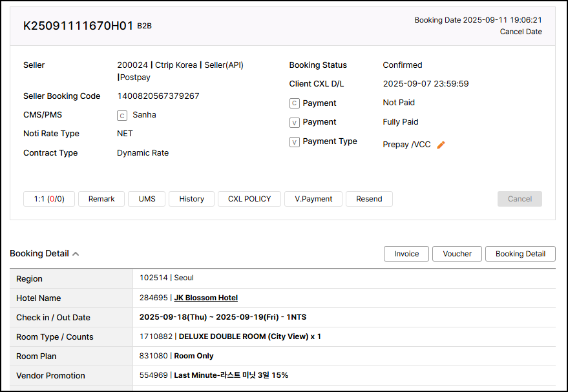Open the Remark button

click(101, 199)
